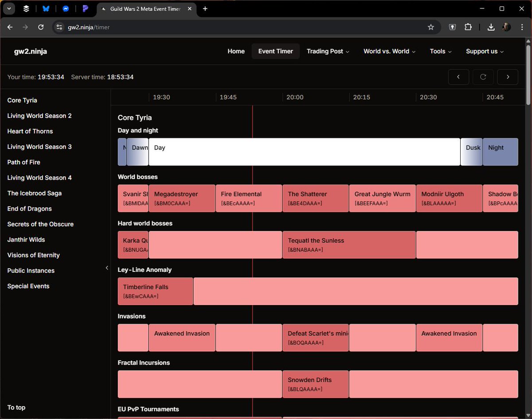
Task: Shift timeline back with left chevron button
Action: coord(458,77)
